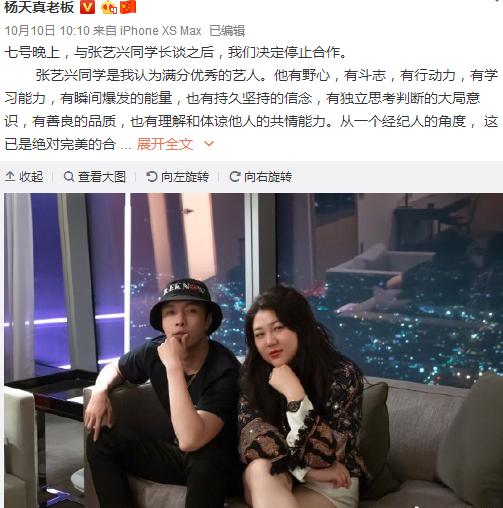Click the rotate-right arrow icon
503x508 pixels.
pyautogui.click(x=235, y=176)
